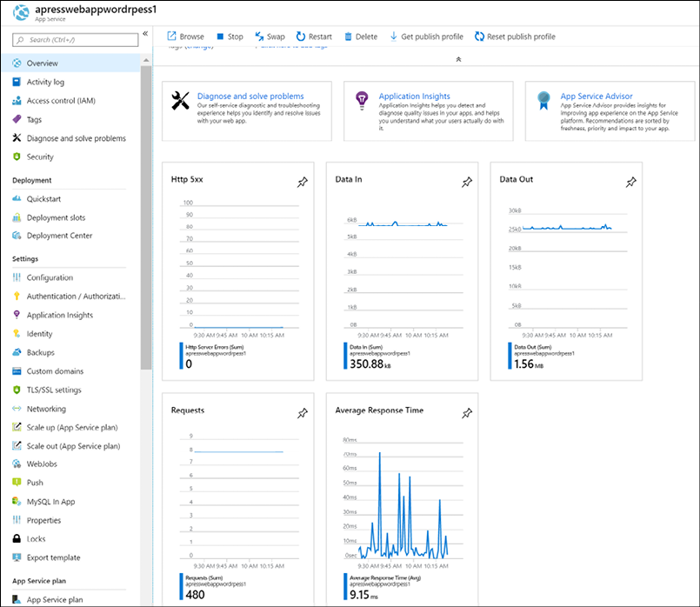
Task: Click the sidebar search box
Action: point(76,40)
